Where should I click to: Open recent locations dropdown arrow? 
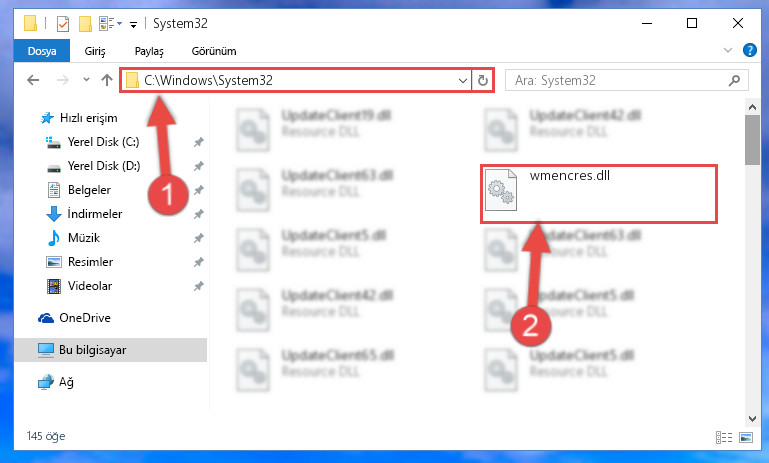pyautogui.click(x=86, y=79)
